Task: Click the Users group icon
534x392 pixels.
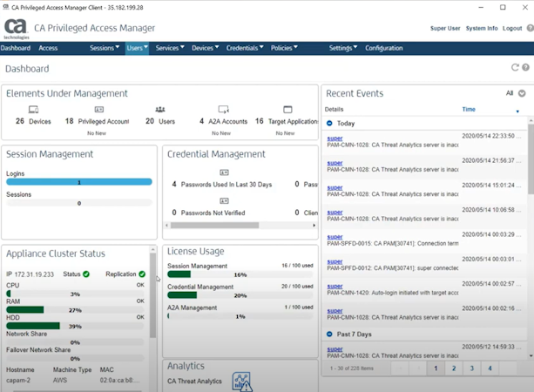Action: pos(160,109)
